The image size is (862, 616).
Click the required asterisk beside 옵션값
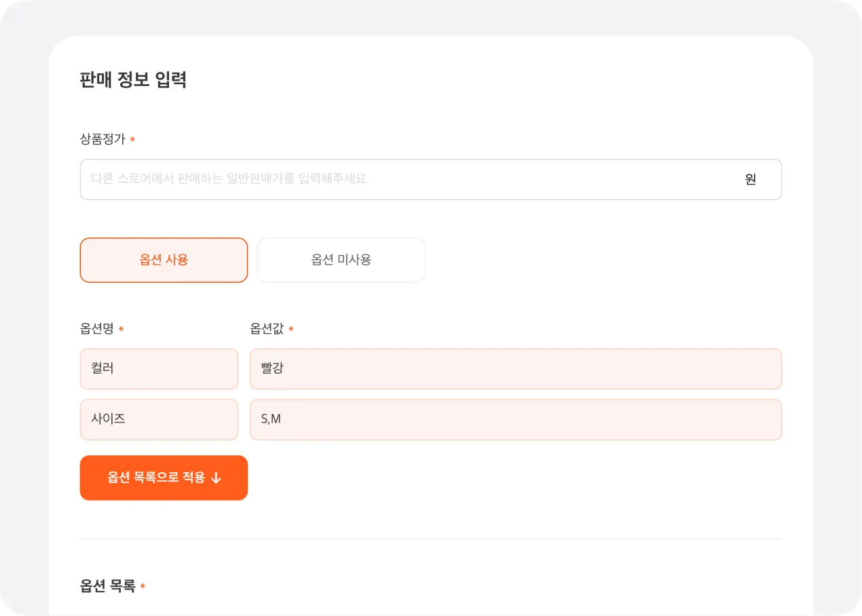pos(291,330)
